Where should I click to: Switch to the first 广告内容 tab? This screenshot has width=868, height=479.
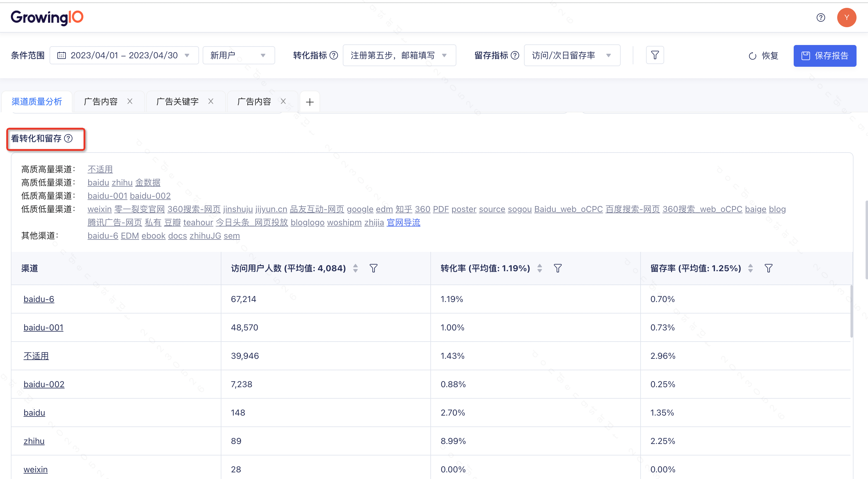(100, 101)
